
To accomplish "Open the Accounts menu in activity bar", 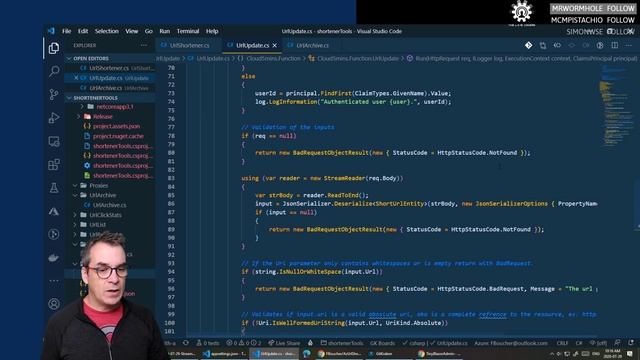I will 53,304.
